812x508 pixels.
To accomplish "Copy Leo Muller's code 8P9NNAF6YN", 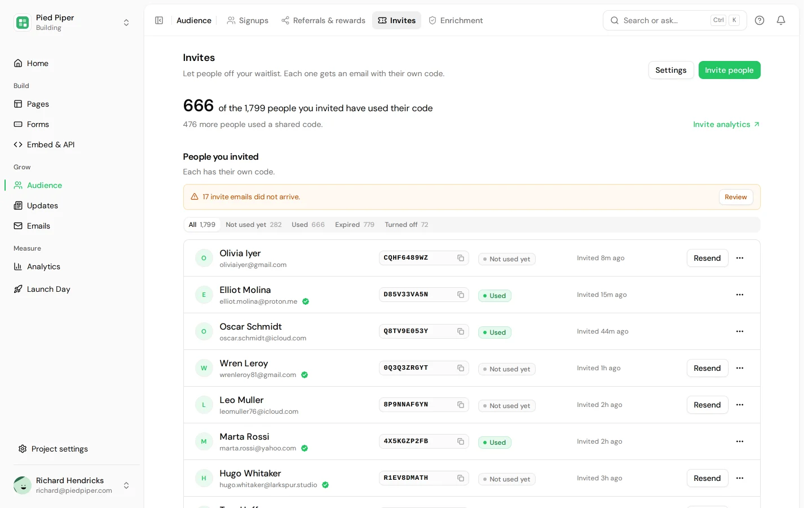I will pyautogui.click(x=461, y=405).
